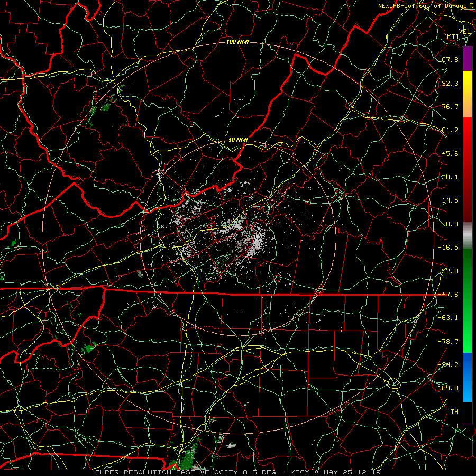The image size is (476, 476).
Task: Select the 45.6 value on velocity scale
Action: pos(450,153)
